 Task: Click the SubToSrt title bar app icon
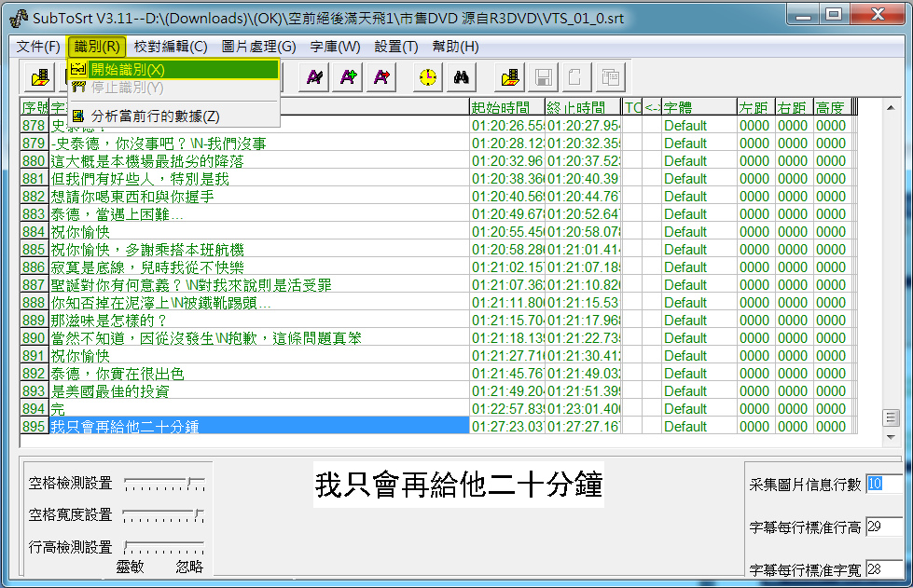point(19,18)
